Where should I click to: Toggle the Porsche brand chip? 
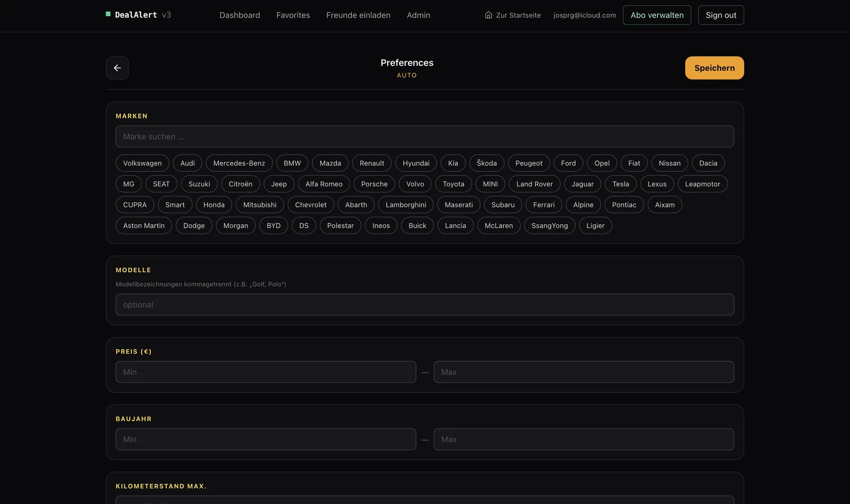tap(374, 184)
